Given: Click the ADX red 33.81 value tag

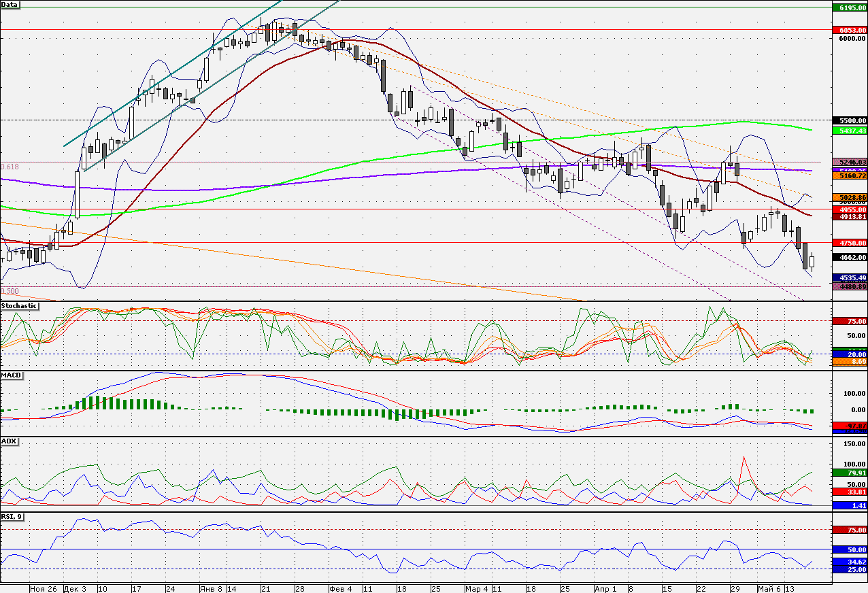Looking at the screenshot, I should 850,491.
